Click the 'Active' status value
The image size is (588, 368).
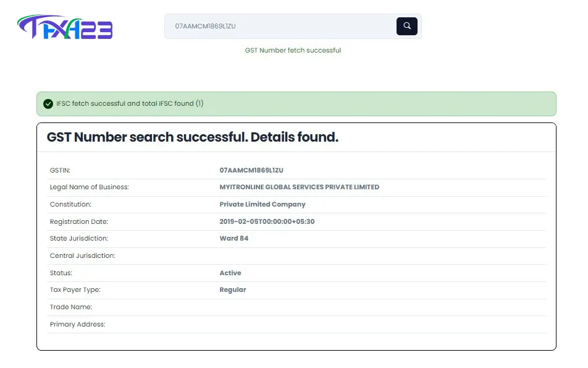click(230, 273)
